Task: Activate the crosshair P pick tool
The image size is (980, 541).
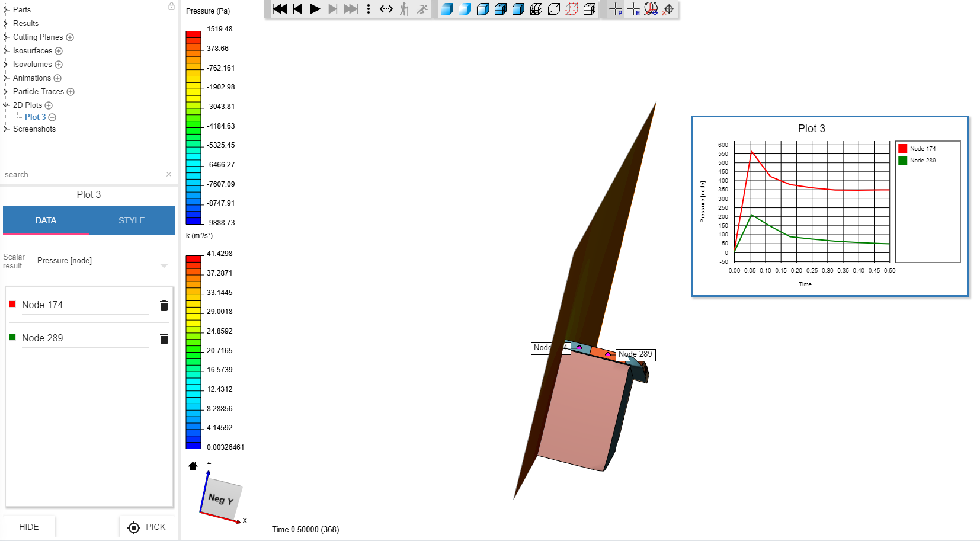Action: [616, 9]
